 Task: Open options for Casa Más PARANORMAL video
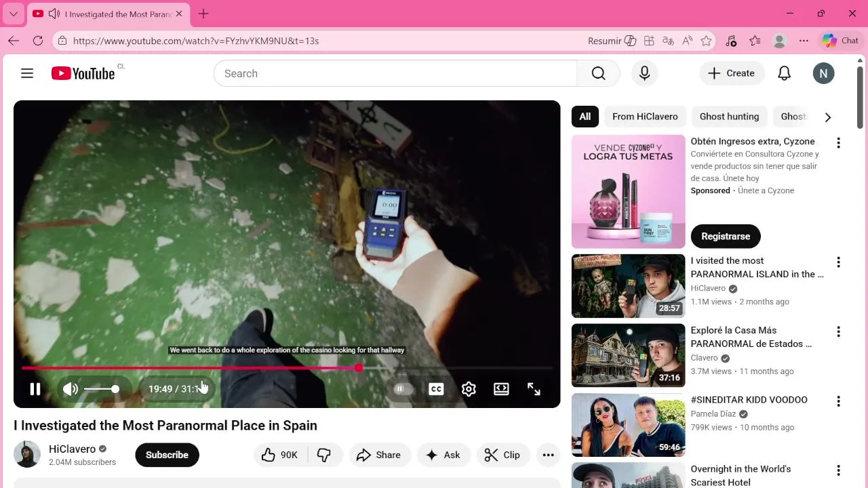838,332
